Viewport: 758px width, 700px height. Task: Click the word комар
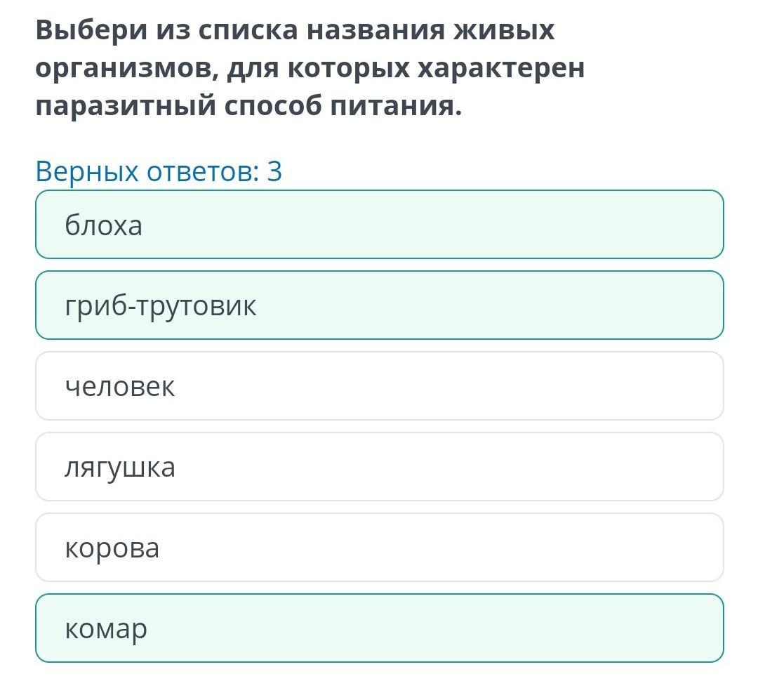(106, 629)
